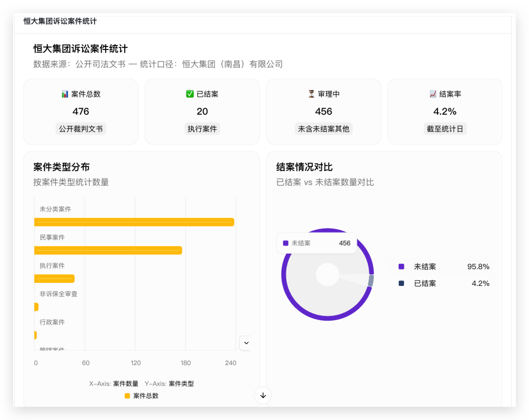Click the 案件类型分布 heading
The height and width of the screenshot is (420, 529).
pos(61,167)
